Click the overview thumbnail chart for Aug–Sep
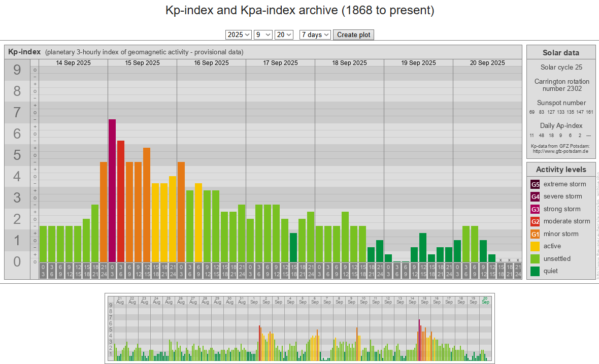The image size is (599, 364). [299, 328]
